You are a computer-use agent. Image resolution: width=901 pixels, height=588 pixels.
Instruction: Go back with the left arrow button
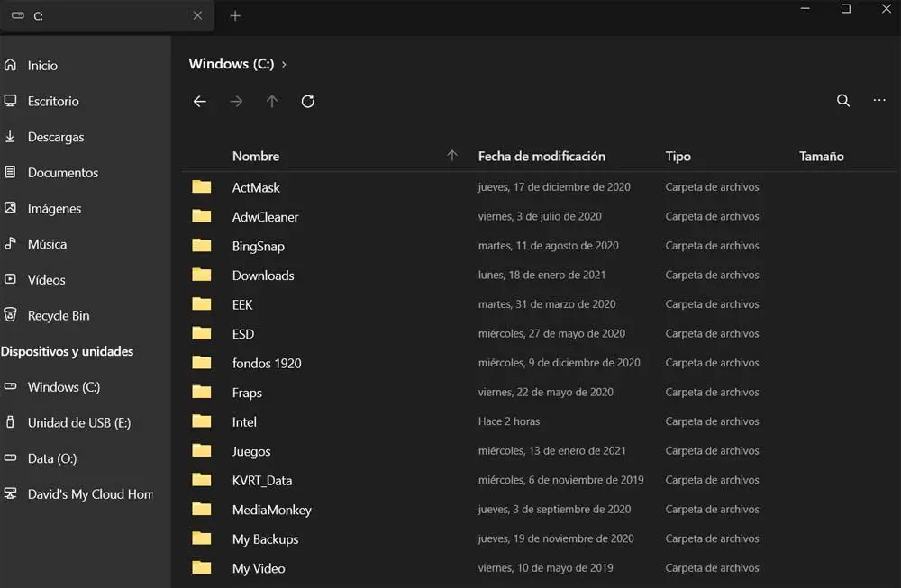pos(199,102)
